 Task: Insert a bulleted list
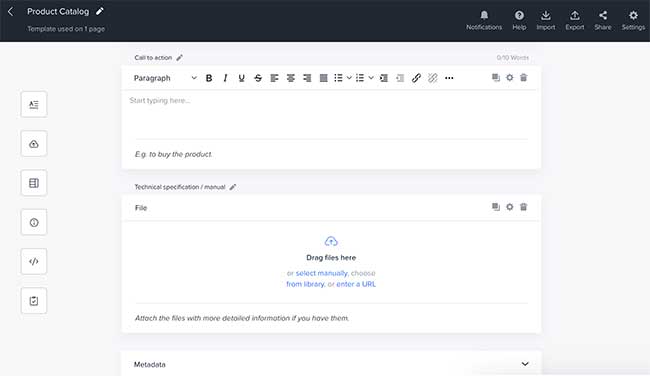coord(339,78)
